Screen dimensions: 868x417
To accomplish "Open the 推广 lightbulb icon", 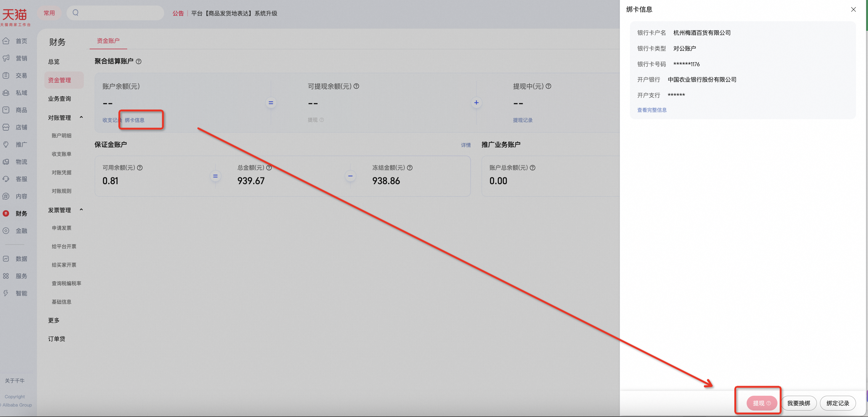I will click(6, 144).
